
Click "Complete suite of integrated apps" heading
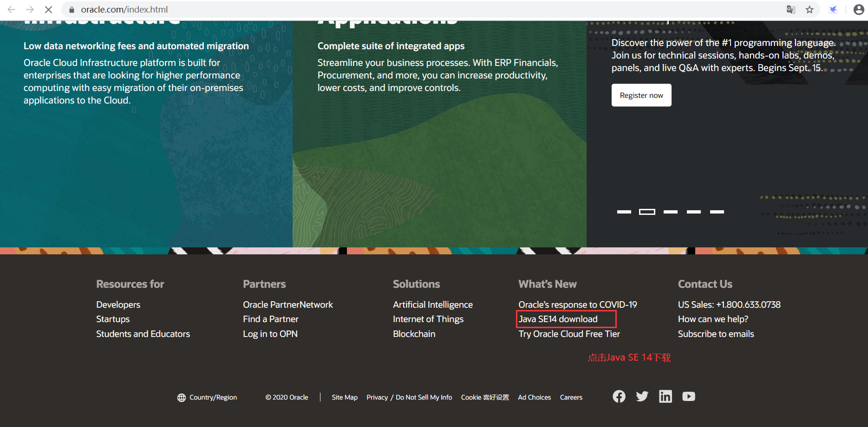tap(391, 46)
